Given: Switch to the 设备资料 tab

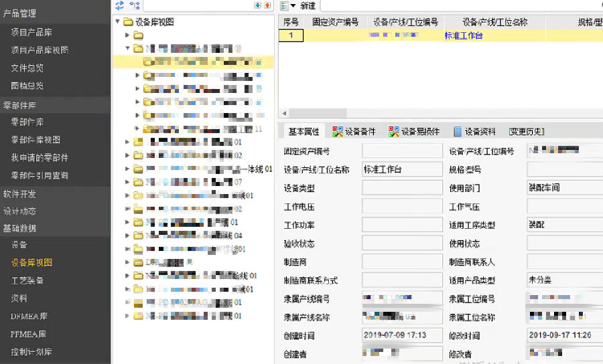Looking at the screenshot, I should coord(474,132).
